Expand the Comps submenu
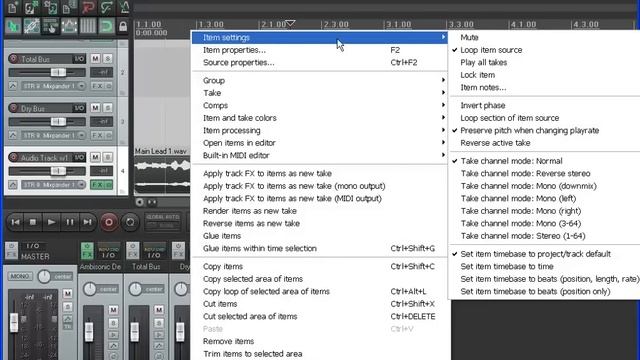Image resolution: width=640 pixels, height=360 pixels. tap(320, 105)
